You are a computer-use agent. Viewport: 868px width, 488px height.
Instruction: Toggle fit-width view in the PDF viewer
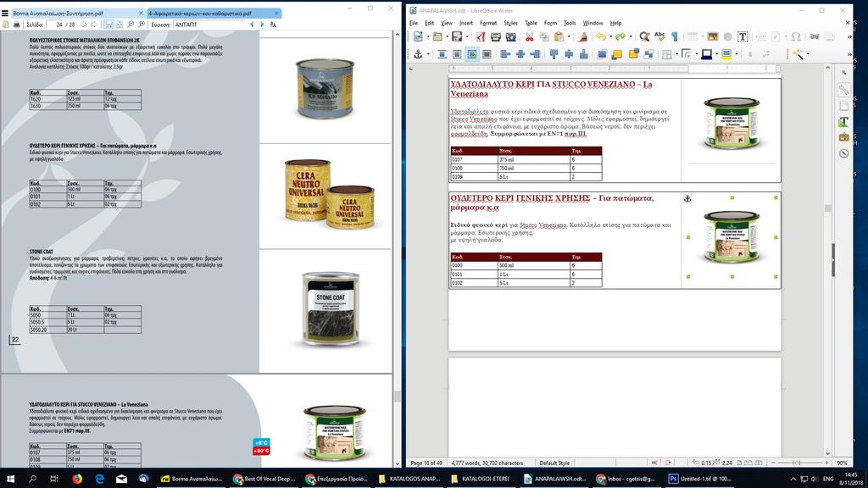pyautogui.click(x=109, y=25)
